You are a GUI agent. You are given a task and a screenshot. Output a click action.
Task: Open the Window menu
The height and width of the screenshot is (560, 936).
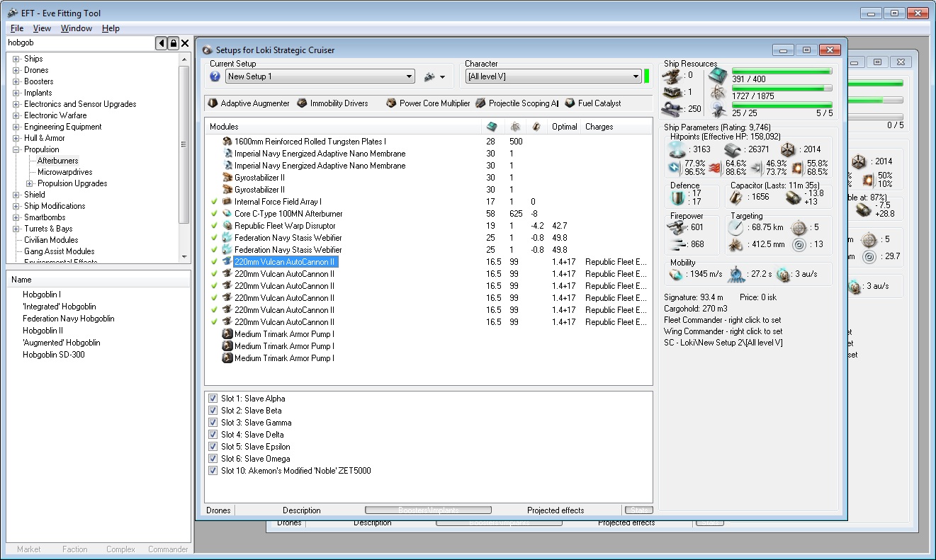77,28
